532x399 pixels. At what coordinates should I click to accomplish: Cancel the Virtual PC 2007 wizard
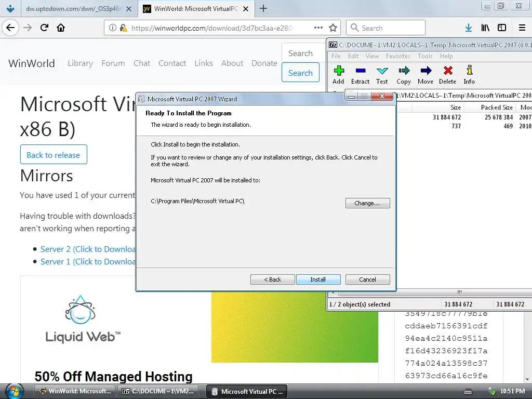367,280
